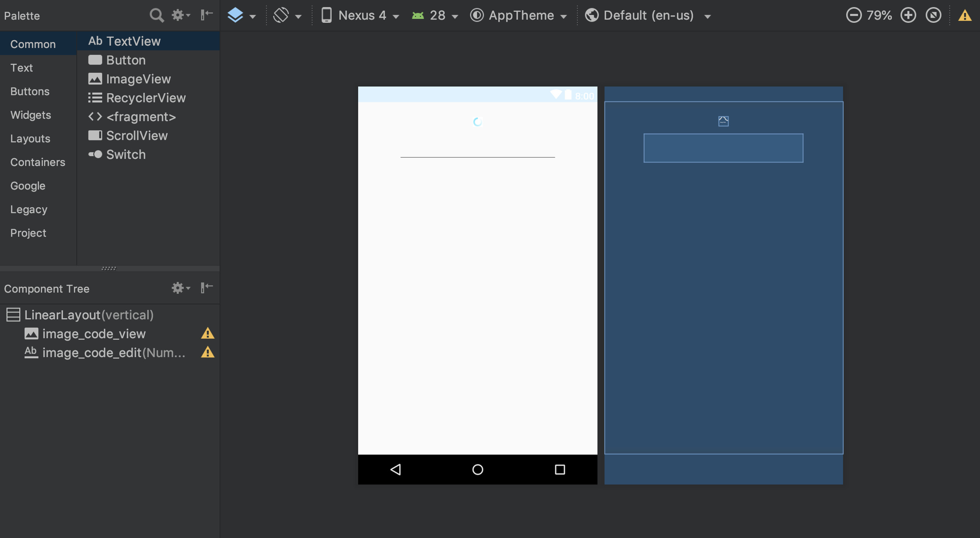Select LinearLayout(vertical) in Component Tree
The image size is (980, 538).
click(x=110, y=315)
